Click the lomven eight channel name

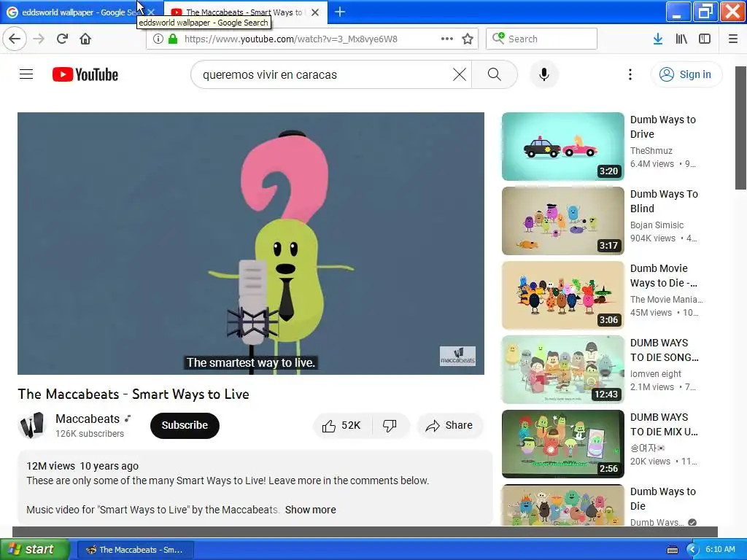[x=656, y=374]
